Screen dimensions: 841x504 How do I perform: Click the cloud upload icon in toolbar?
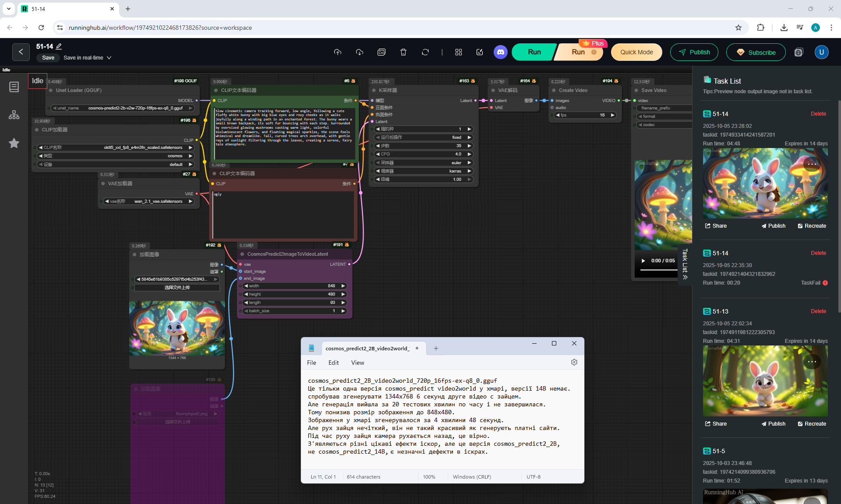(x=337, y=52)
